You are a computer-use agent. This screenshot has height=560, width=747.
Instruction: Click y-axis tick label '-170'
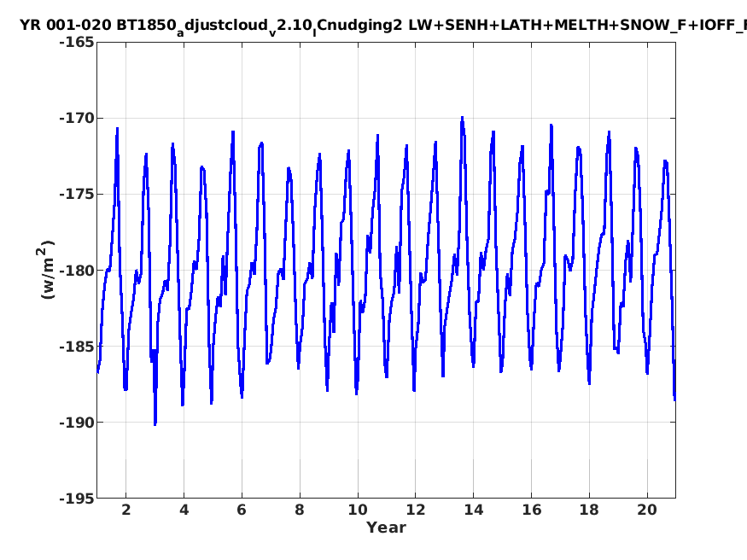pos(77,118)
